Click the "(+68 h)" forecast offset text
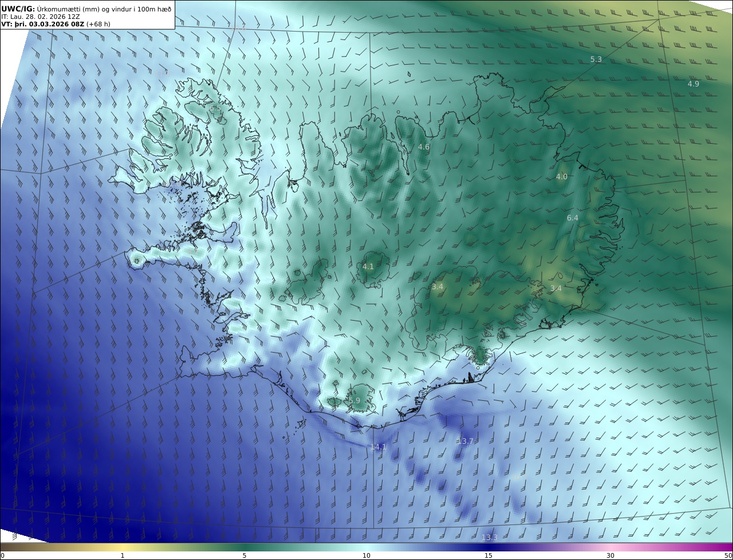The height and width of the screenshot is (560, 733). 98,24
